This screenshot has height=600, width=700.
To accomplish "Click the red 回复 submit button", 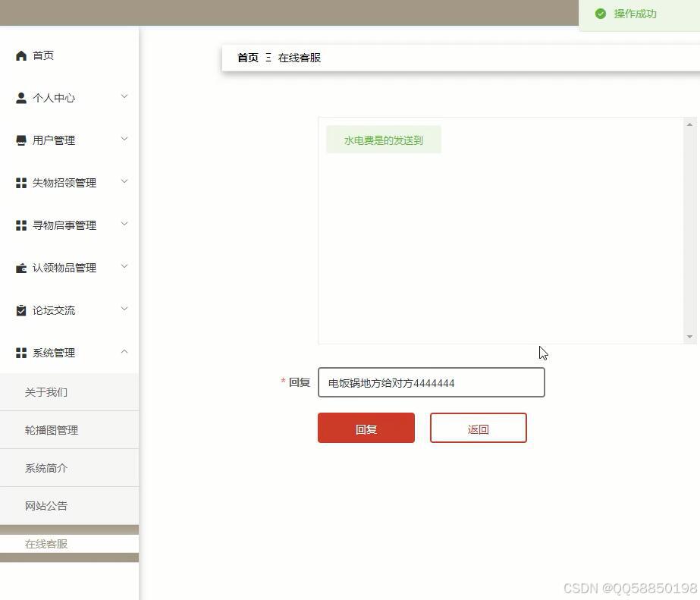I will coord(366,428).
